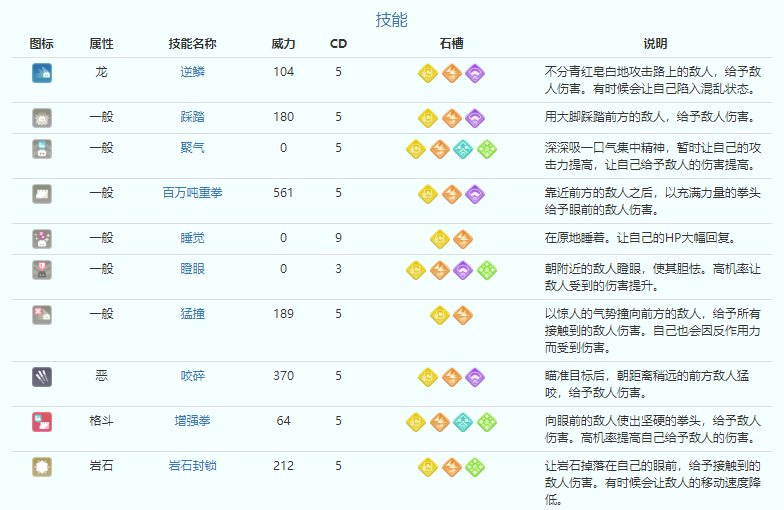
Task: Click the skill icon in the 睡觉 row
Action: (x=42, y=239)
